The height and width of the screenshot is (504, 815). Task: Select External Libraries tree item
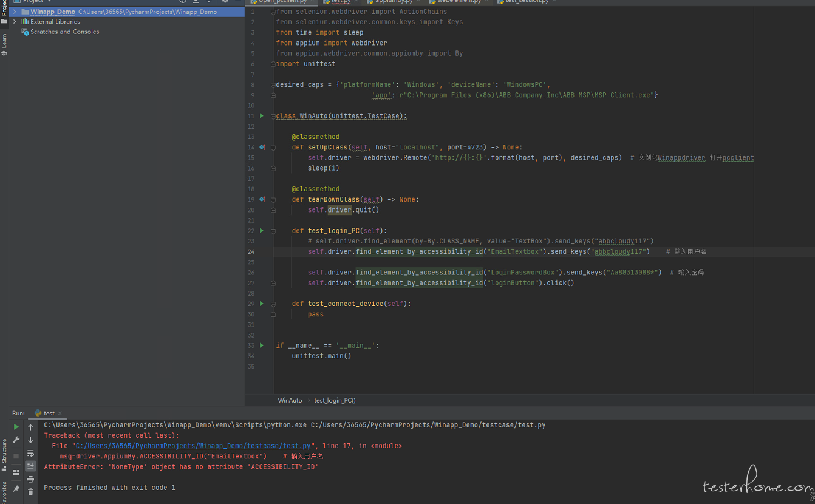[x=55, y=21]
